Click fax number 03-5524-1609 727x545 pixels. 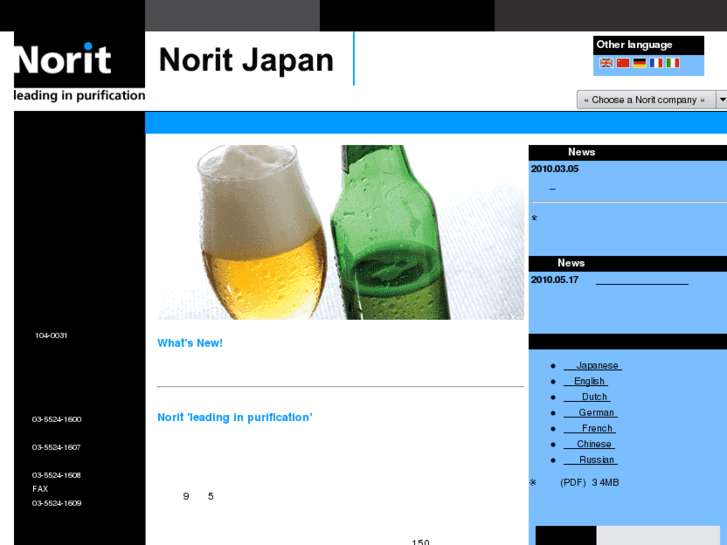coord(57,503)
